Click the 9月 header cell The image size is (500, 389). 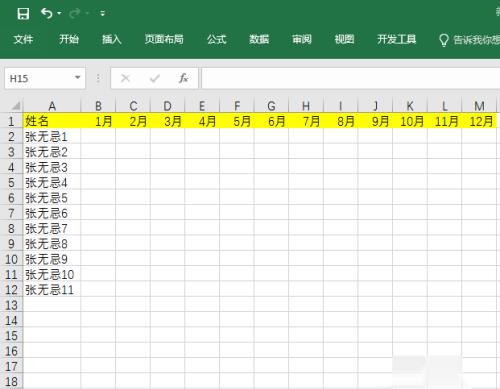coord(375,121)
